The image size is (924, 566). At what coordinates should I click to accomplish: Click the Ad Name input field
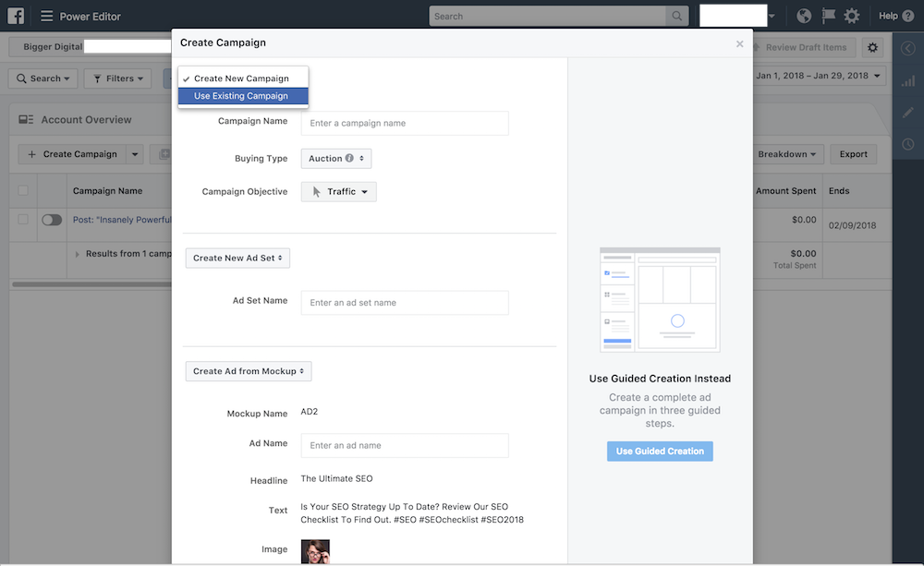pos(405,445)
